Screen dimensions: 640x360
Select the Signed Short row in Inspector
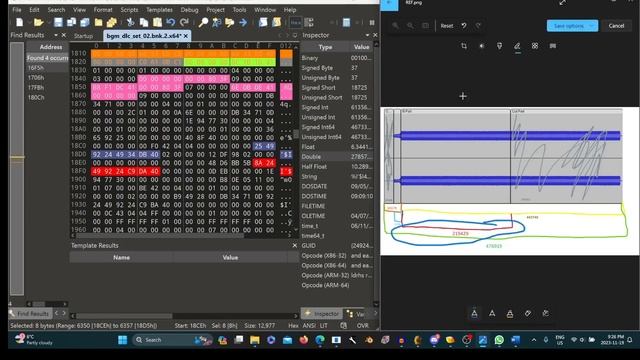337,88
